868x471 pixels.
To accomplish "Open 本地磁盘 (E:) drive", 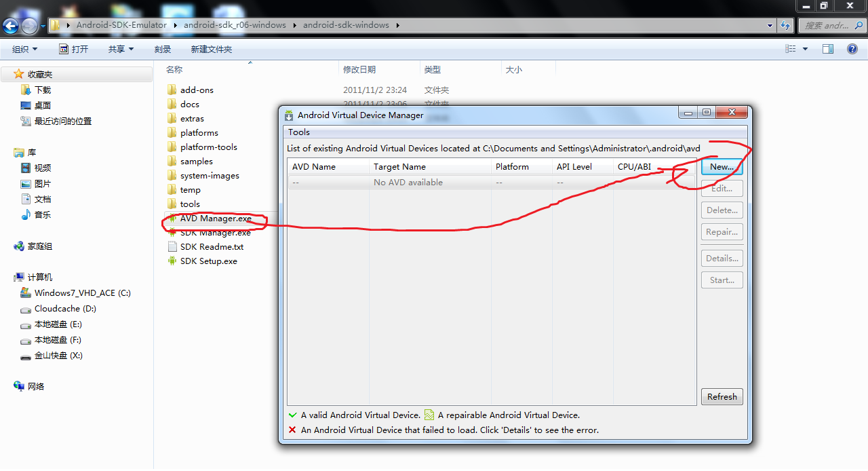I will click(x=52, y=324).
